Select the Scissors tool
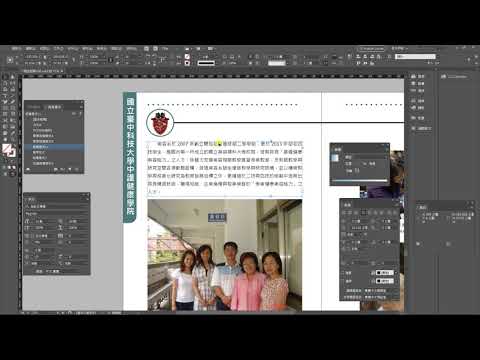The width and height of the screenshot is (480, 360). click(x=6, y=119)
